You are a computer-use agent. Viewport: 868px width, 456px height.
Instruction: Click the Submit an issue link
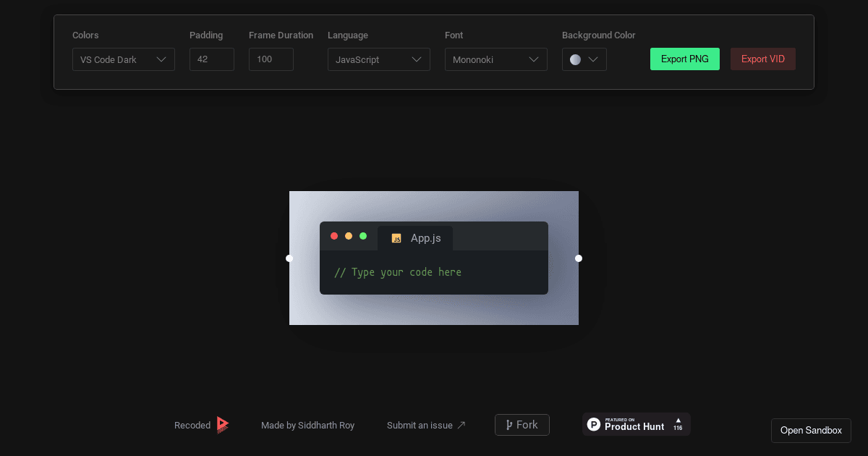420,425
